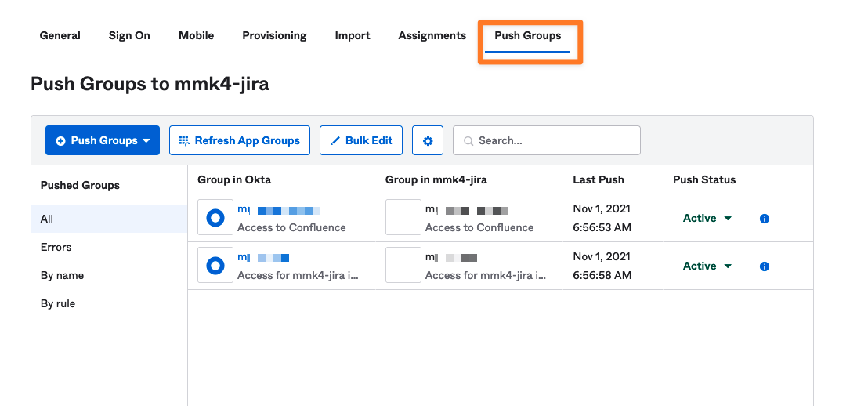Open Active status dropdown for mmk4-jira access row
868x406 pixels.
point(707,266)
